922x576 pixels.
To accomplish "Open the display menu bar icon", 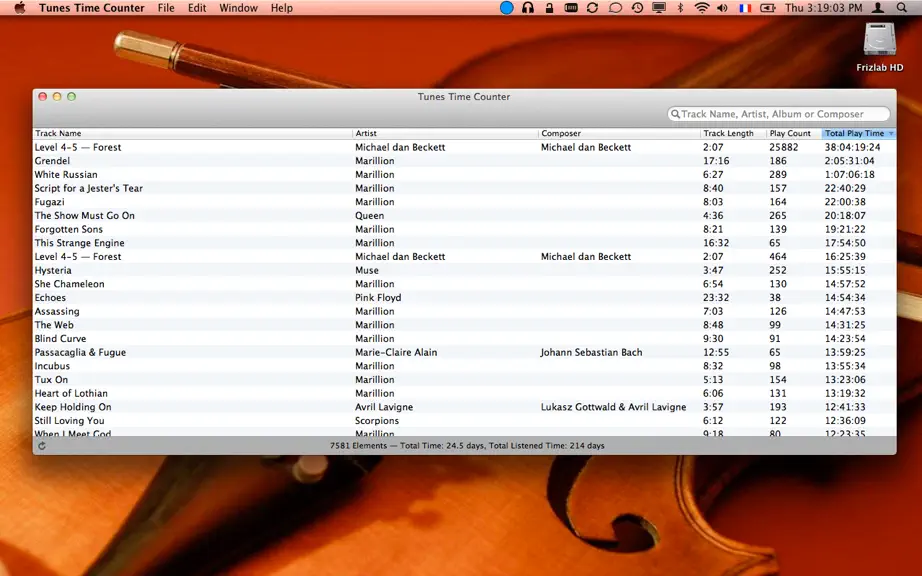I will point(659,8).
